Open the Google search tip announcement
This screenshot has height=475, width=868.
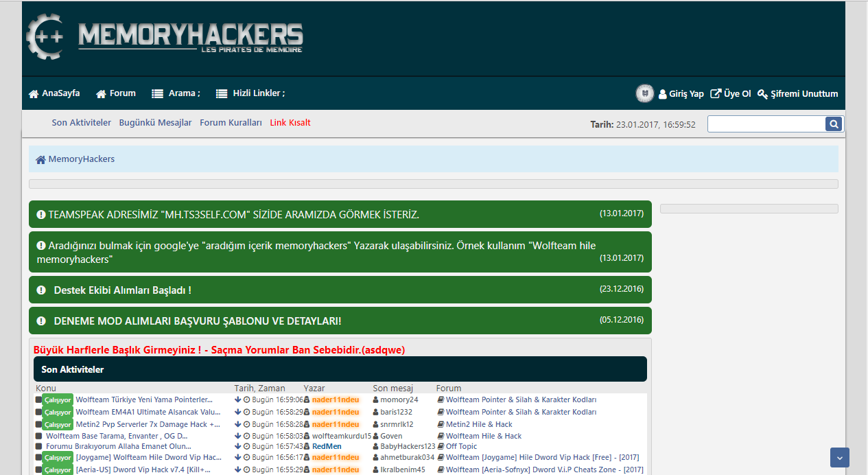[340, 252]
